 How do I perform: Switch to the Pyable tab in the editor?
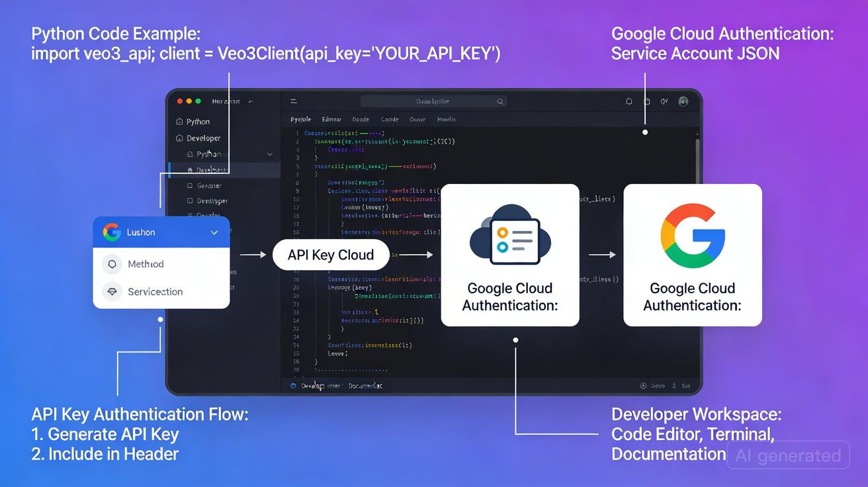(x=300, y=120)
